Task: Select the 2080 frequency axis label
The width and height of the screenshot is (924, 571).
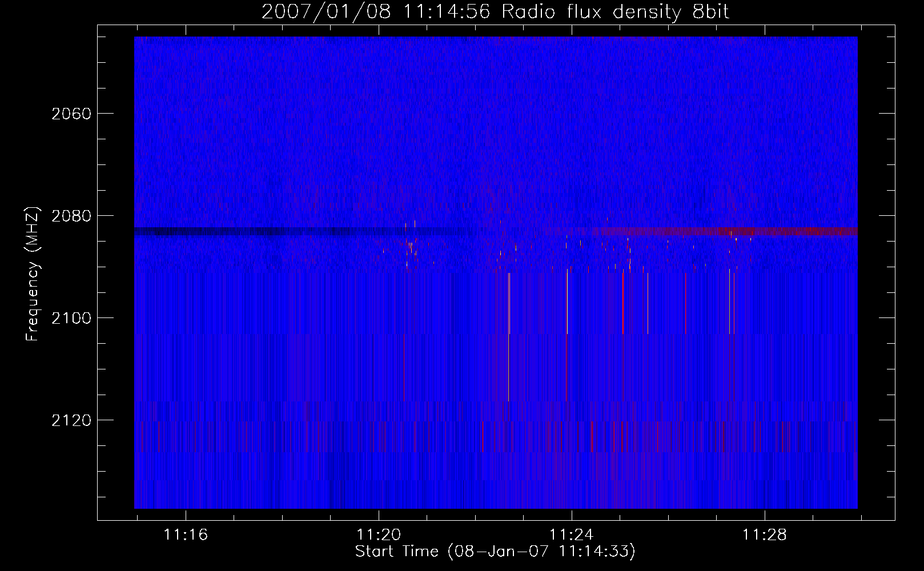Action: (71, 216)
